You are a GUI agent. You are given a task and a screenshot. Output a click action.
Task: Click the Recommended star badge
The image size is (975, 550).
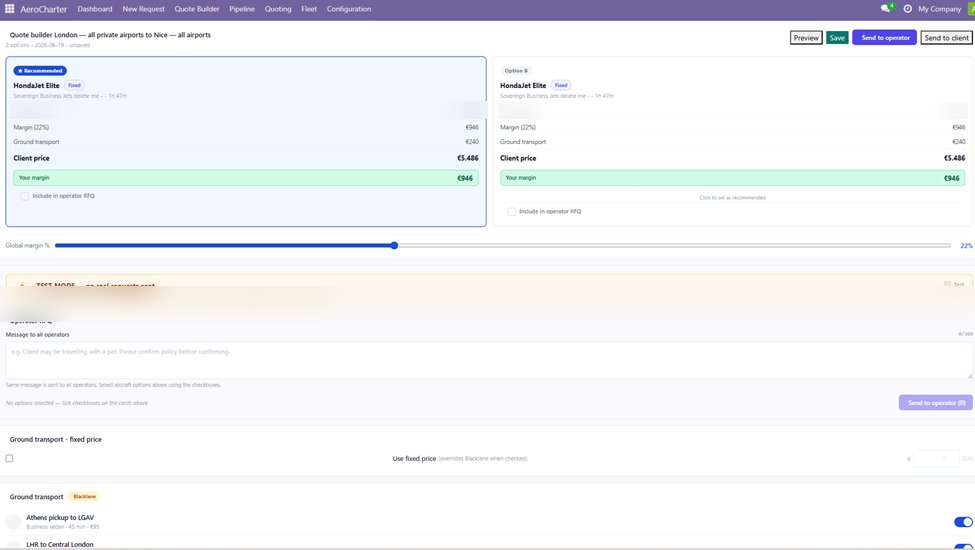click(x=40, y=71)
